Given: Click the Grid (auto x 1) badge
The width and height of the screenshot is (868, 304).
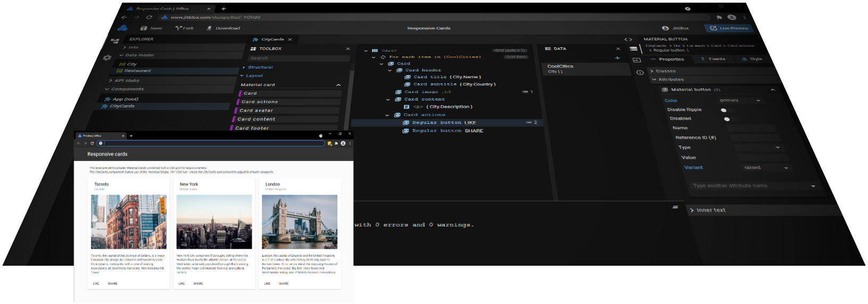Looking at the screenshot, I should pos(510,50).
